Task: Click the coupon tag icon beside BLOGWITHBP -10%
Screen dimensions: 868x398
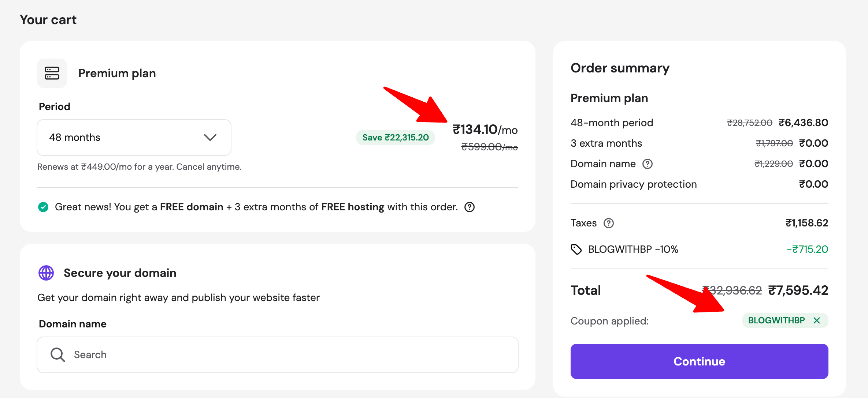Action: 577,249
